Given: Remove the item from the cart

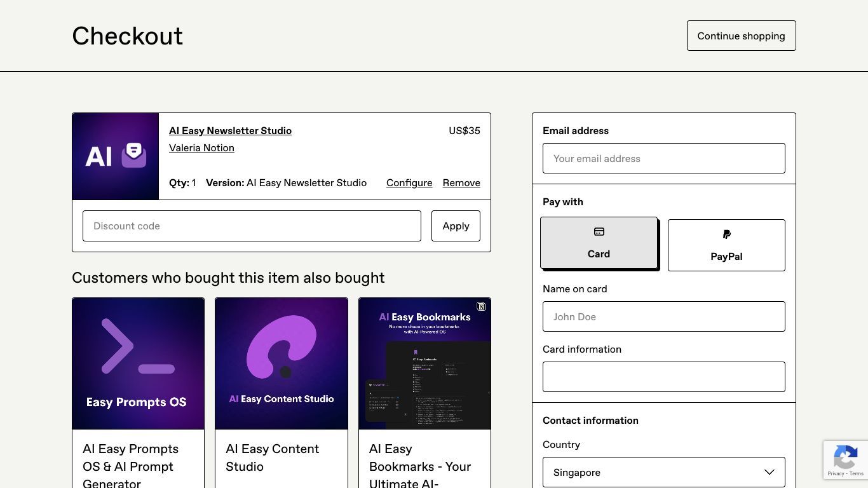Looking at the screenshot, I should [461, 183].
